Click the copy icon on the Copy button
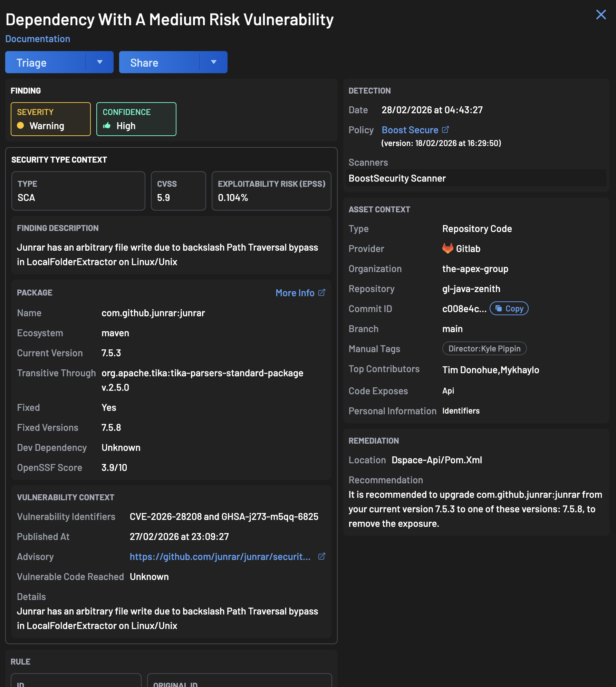This screenshot has height=687, width=616. pyautogui.click(x=499, y=308)
